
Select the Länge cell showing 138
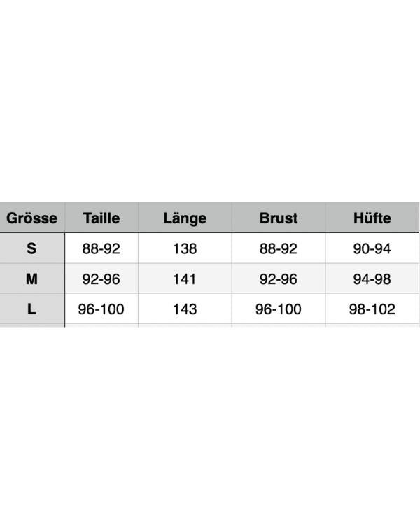coord(185,248)
